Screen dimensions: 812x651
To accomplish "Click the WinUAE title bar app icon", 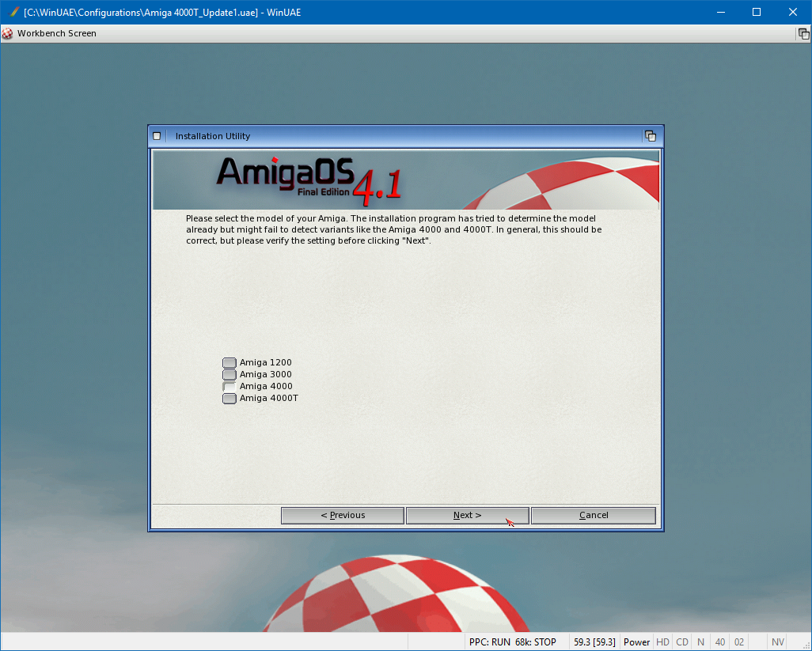I will pyautogui.click(x=13, y=13).
